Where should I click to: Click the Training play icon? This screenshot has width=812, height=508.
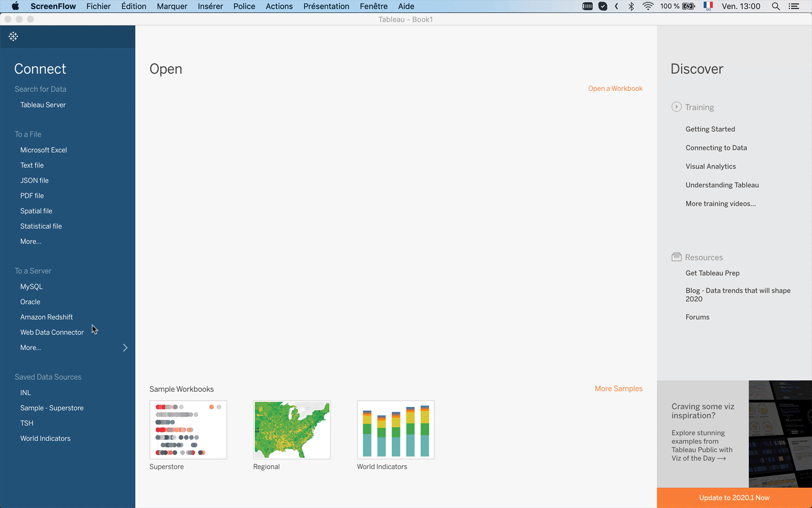[677, 107]
